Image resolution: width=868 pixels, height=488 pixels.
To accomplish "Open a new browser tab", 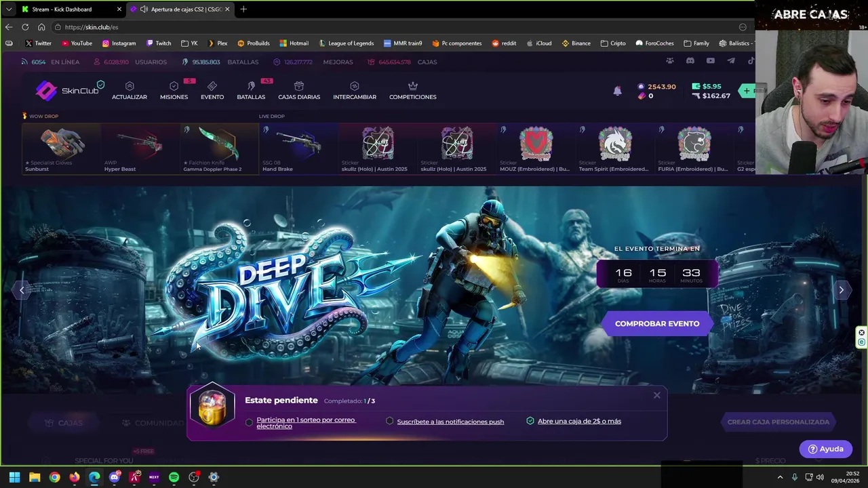I will pyautogui.click(x=243, y=9).
